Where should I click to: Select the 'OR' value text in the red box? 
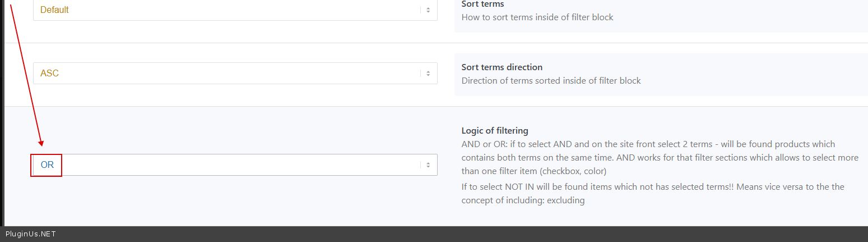coord(47,165)
